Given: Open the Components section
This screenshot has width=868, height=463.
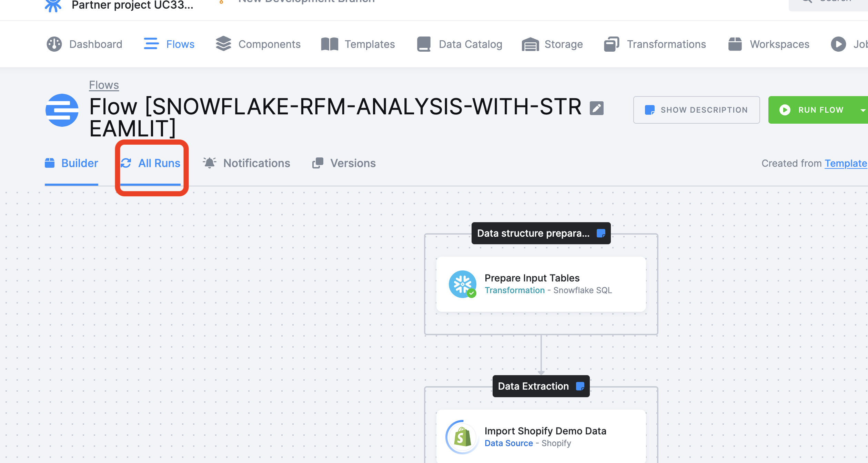Looking at the screenshot, I should coord(258,44).
